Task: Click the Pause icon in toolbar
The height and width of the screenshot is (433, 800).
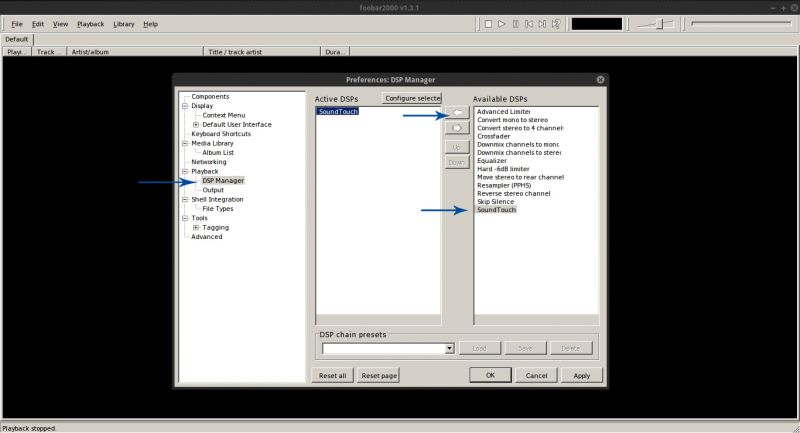Action: coord(515,24)
